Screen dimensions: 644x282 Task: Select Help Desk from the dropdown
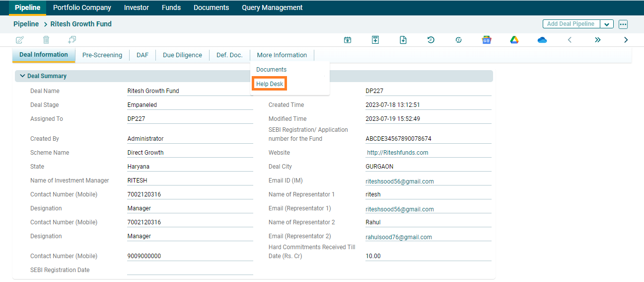point(270,84)
